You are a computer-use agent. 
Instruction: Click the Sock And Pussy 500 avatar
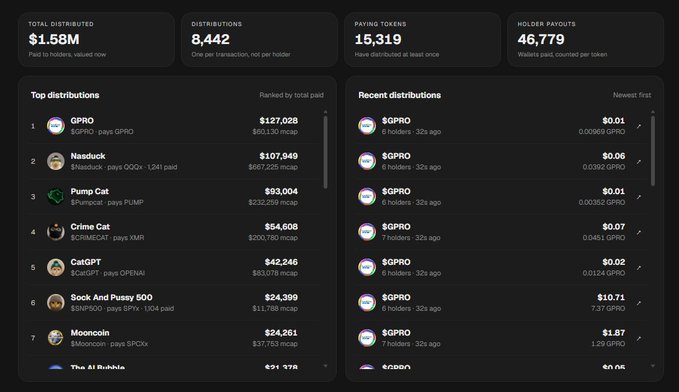coord(56,303)
